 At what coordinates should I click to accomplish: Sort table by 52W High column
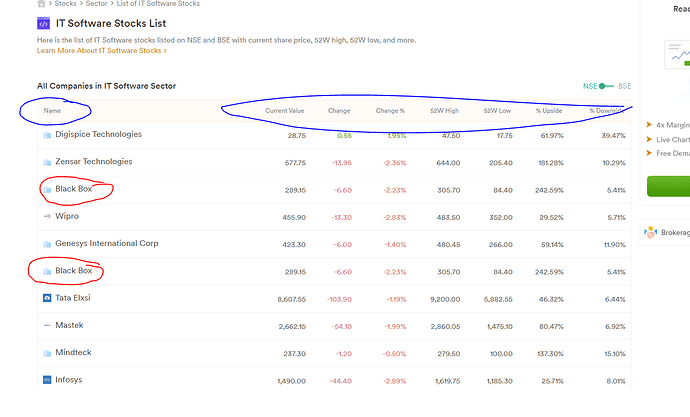444,111
